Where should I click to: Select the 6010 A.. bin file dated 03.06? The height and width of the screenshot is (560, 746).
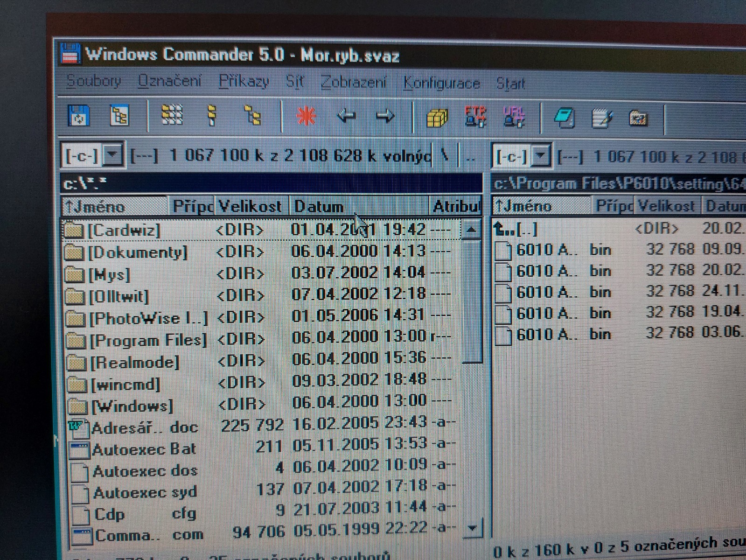tap(620, 334)
